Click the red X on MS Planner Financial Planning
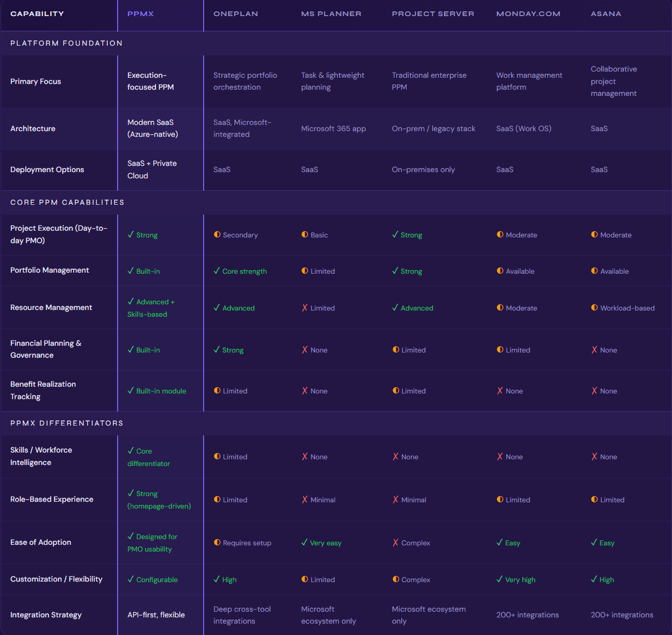Viewport: 672px width, 635px height. click(305, 350)
